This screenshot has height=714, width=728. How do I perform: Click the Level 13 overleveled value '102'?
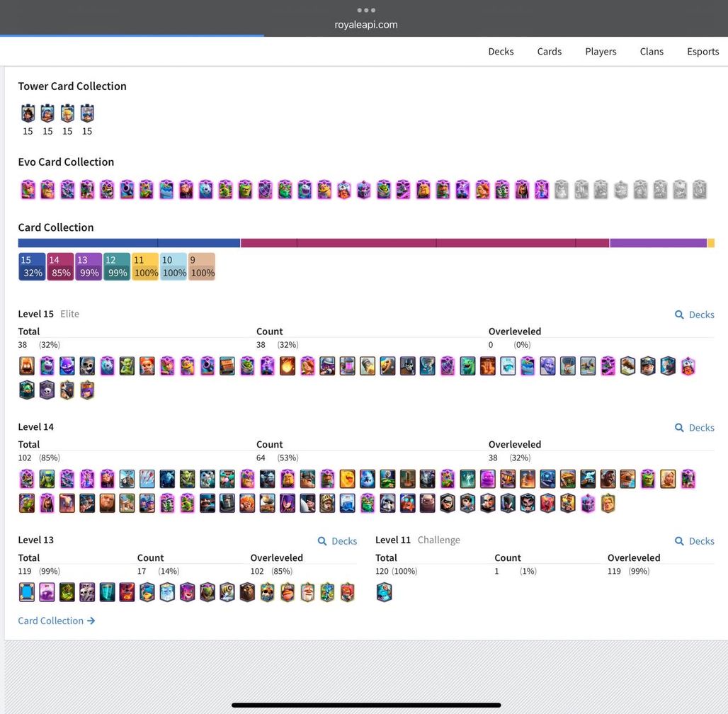pos(257,571)
